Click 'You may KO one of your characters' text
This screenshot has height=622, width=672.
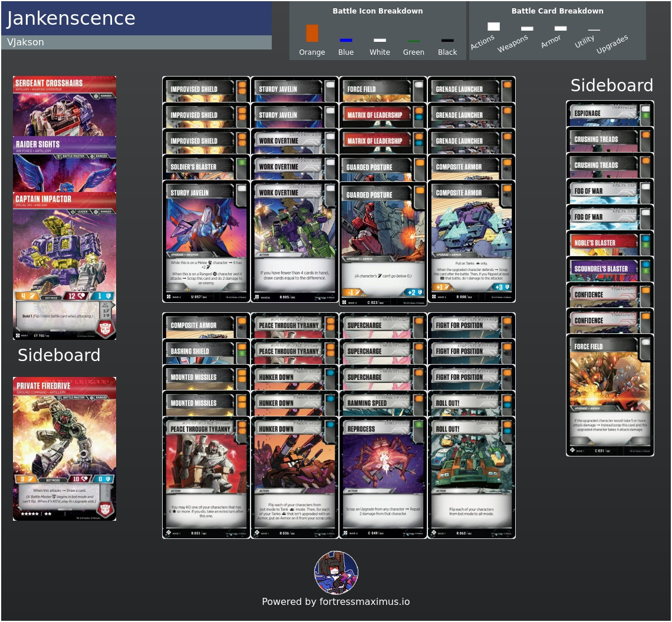pos(206,511)
